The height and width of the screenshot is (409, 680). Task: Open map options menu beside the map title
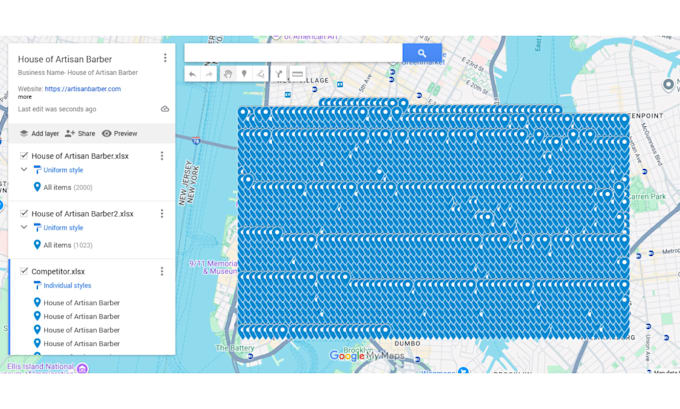point(165,58)
